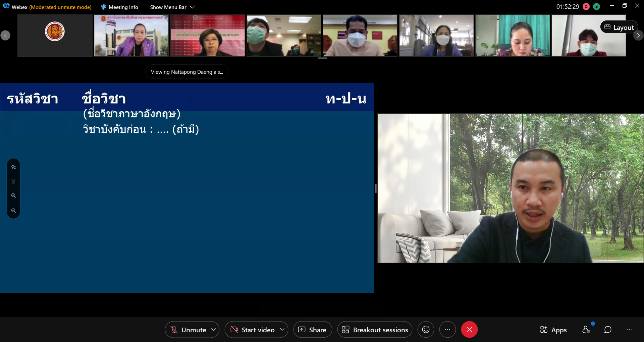This screenshot has height=342, width=644.
Task: Open the chat panel
Action: coord(608,330)
